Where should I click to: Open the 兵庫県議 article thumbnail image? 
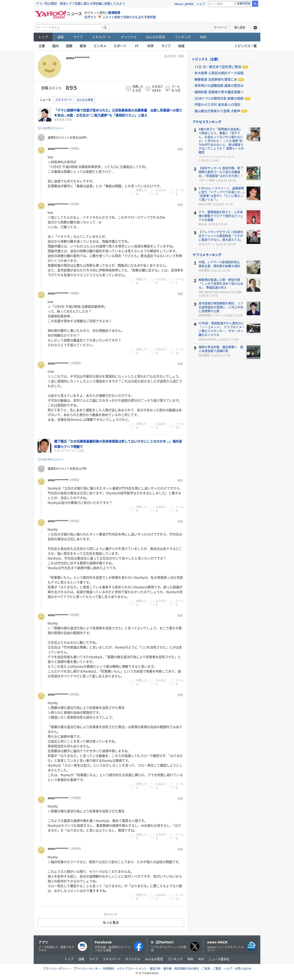[x=45, y=115]
